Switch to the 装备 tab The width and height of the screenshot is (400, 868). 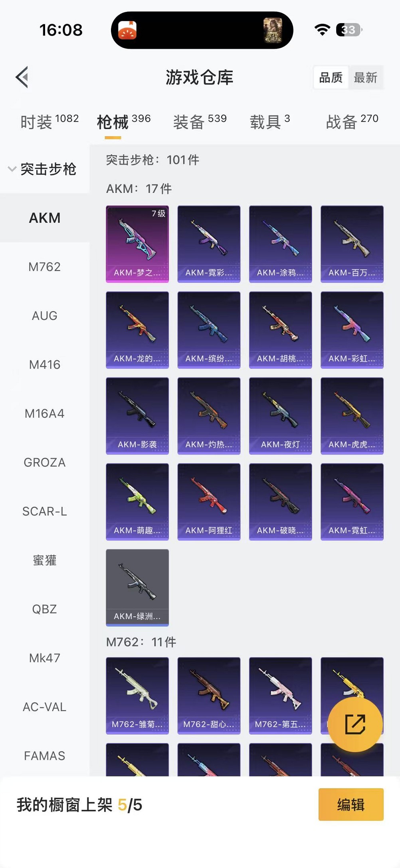200,122
